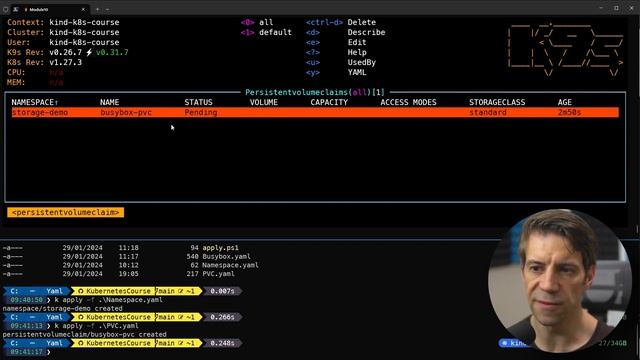This screenshot has height=360, width=640.
Task: Click the active prompt at 09:41:17
Action: [27, 351]
